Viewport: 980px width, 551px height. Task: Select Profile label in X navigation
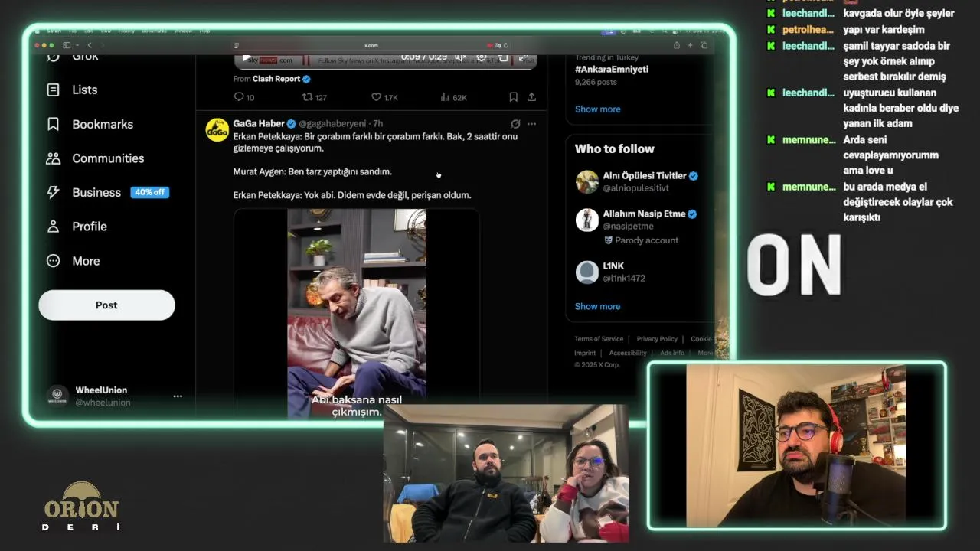[x=90, y=227]
